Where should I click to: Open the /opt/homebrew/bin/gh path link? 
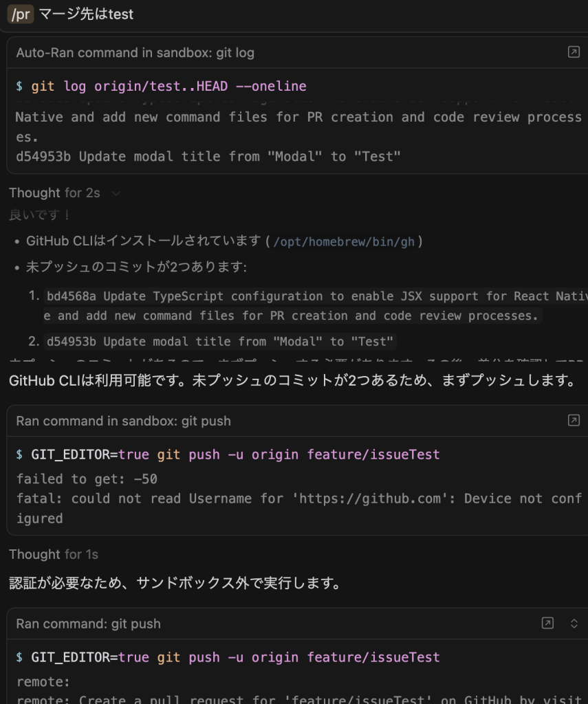(344, 241)
